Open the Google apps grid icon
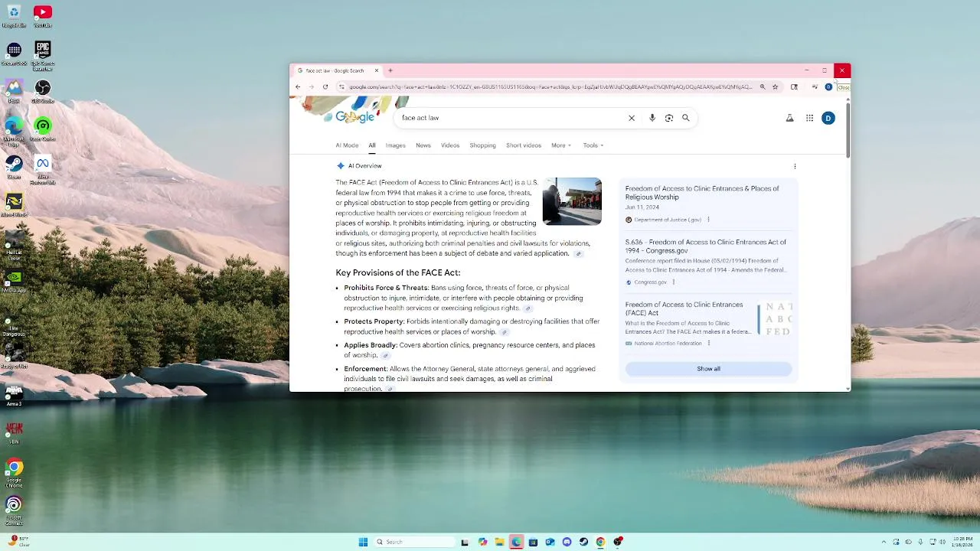The width and height of the screenshot is (980, 551). (809, 118)
